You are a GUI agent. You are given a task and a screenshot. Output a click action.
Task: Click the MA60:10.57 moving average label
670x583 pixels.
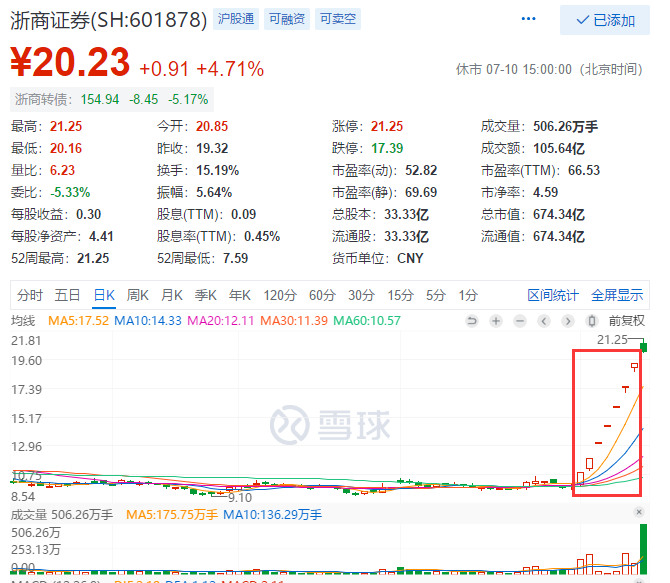(367, 321)
